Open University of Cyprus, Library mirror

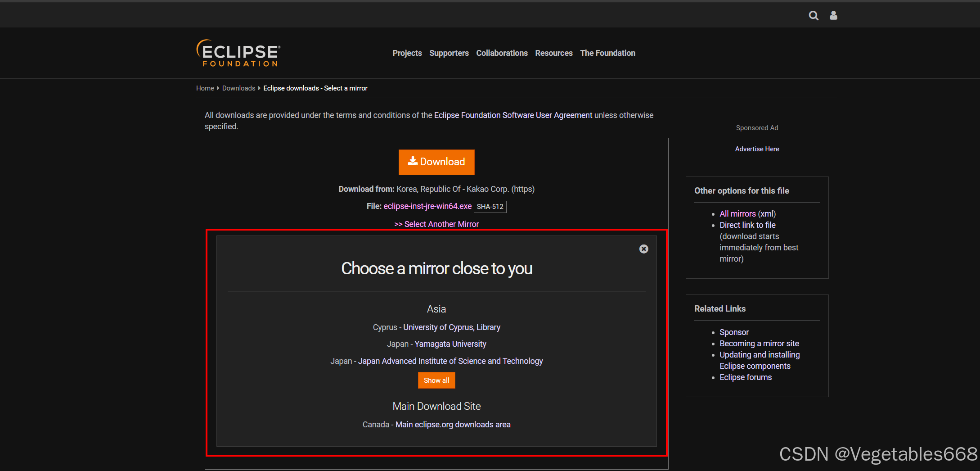point(451,327)
